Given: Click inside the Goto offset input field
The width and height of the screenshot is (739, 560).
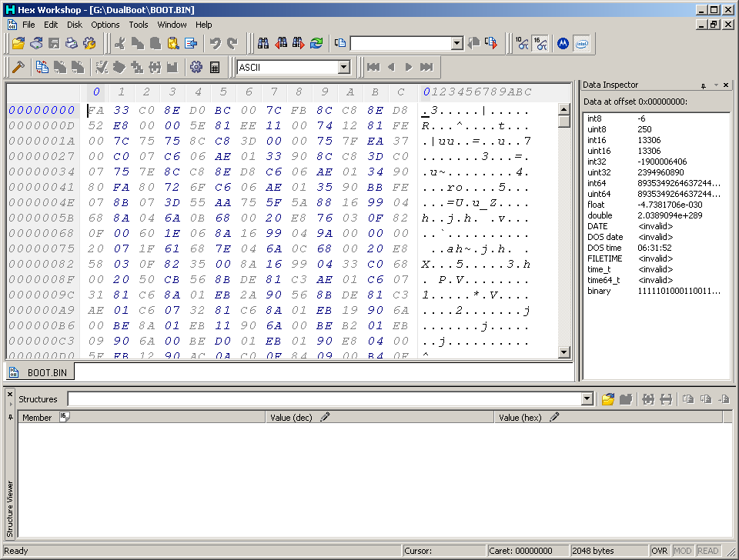Looking at the screenshot, I should 401,43.
